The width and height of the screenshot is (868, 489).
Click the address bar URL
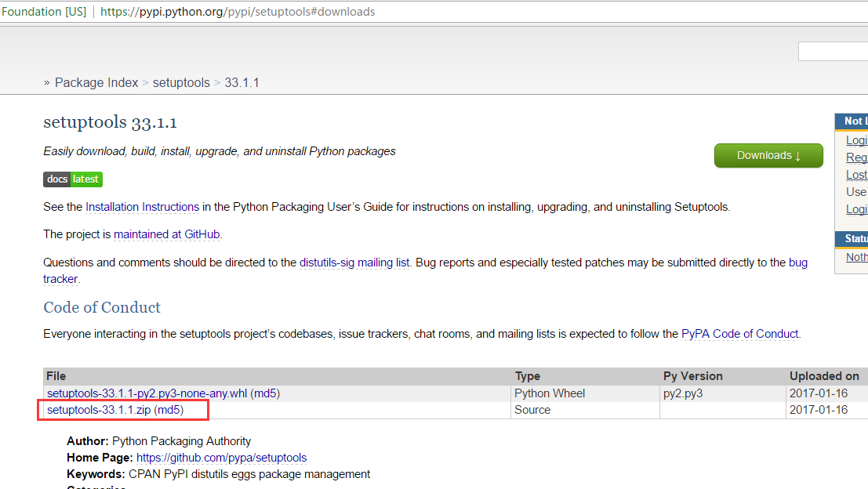tap(237, 11)
